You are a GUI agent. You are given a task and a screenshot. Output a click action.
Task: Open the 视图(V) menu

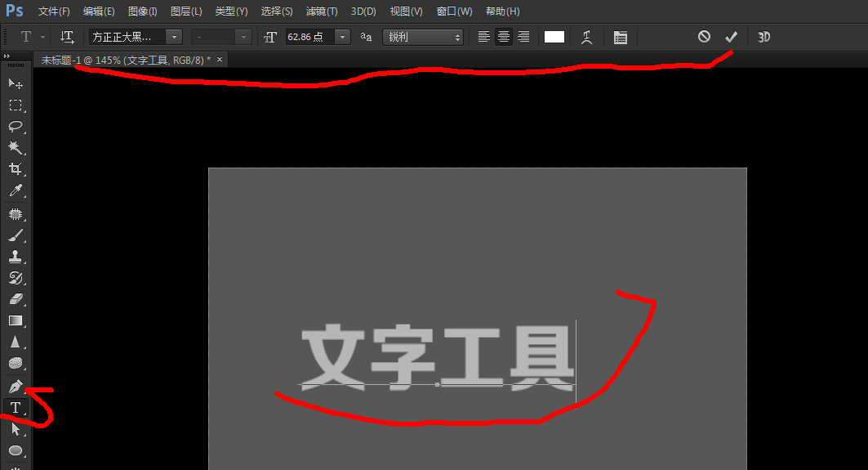(x=406, y=11)
